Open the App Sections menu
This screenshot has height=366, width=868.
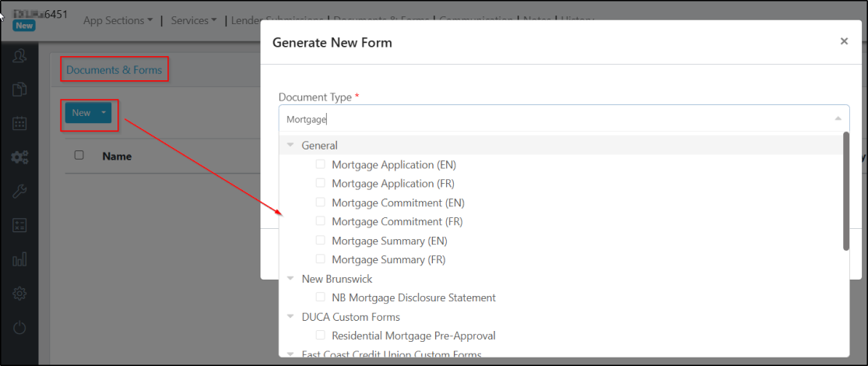(x=118, y=20)
